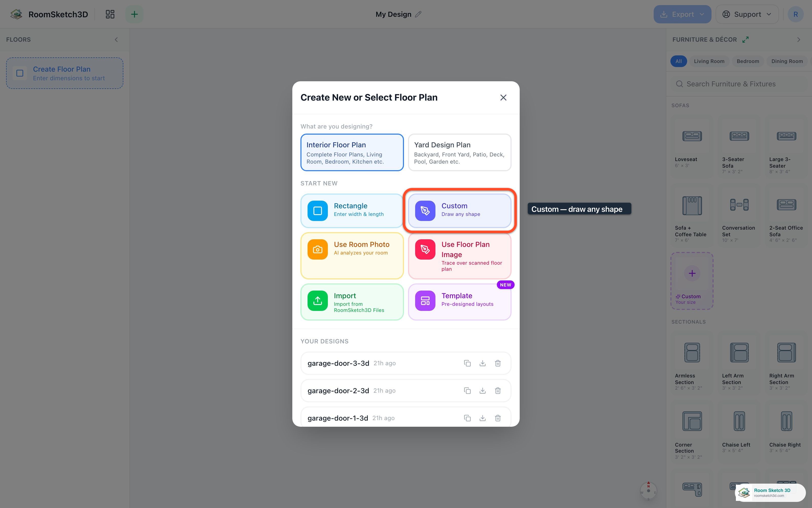Select the Sofa + Coffee Table item
This screenshot has height=508, width=812.
692,216
